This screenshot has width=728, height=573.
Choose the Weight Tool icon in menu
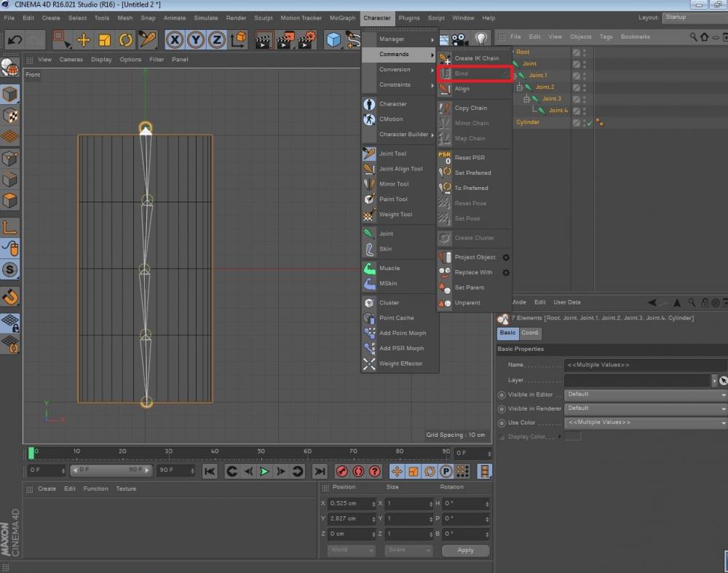click(x=370, y=214)
